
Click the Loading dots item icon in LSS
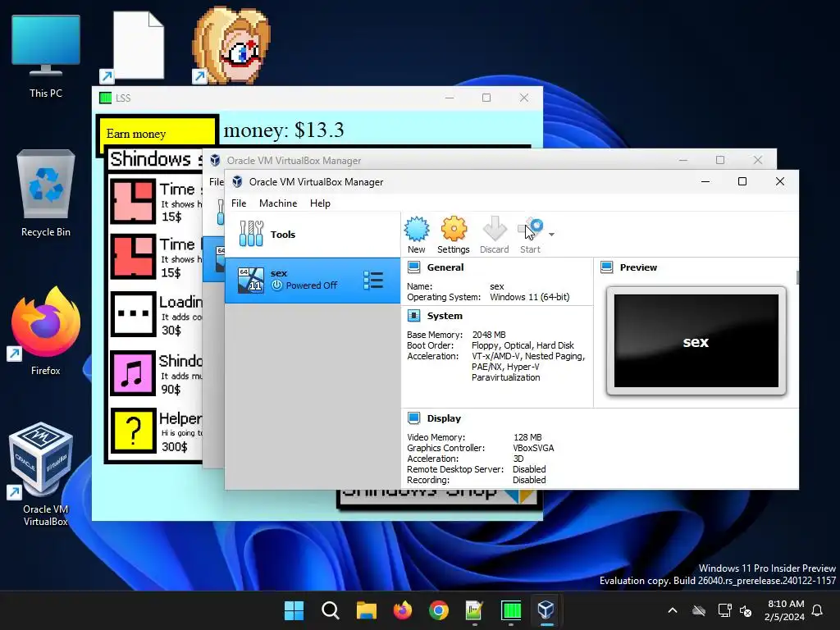(x=133, y=314)
